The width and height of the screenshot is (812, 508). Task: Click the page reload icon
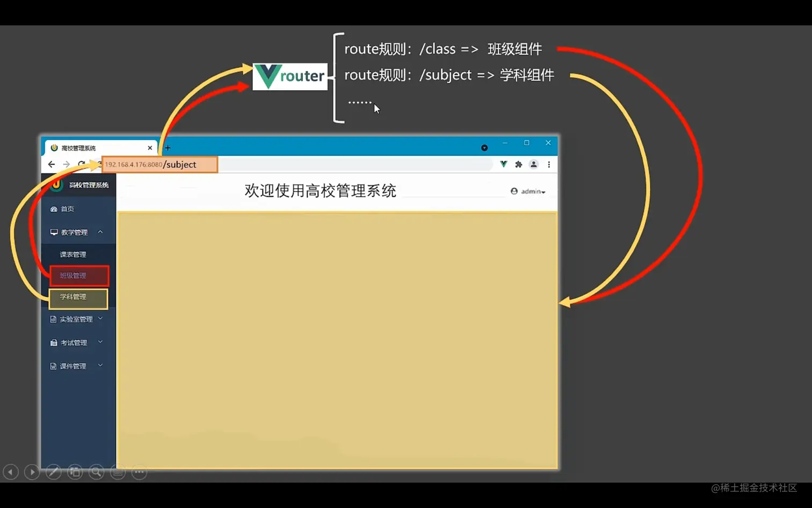click(81, 163)
